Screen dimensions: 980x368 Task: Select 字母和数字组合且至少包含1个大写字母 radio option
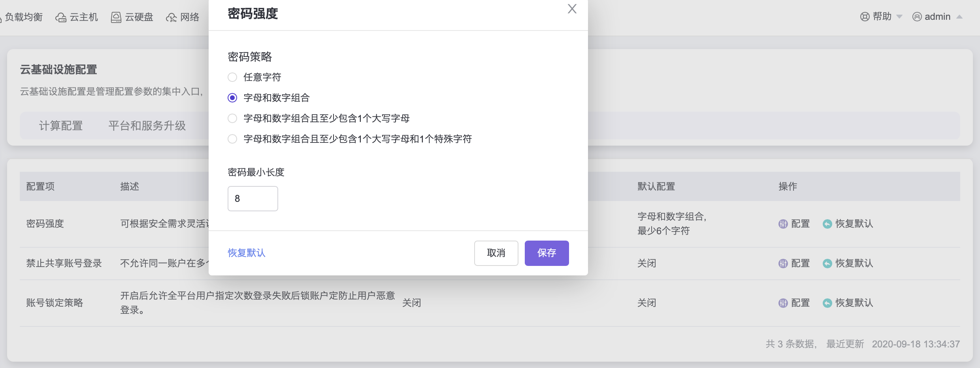coord(232,118)
